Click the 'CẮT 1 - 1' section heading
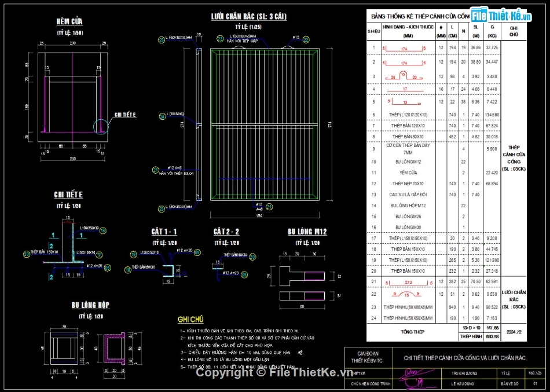This screenshot has width=550, height=392. [164, 232]
